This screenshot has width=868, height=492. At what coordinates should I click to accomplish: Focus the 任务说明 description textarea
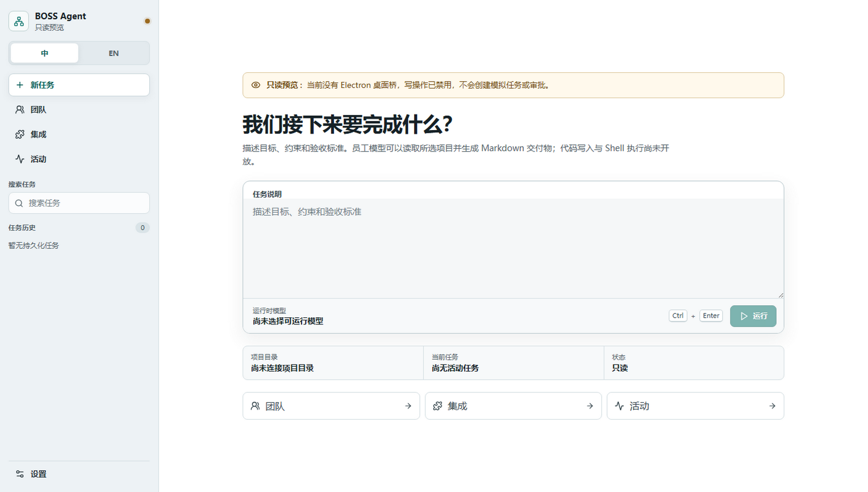pyautogui.click(x=513, y=248)
